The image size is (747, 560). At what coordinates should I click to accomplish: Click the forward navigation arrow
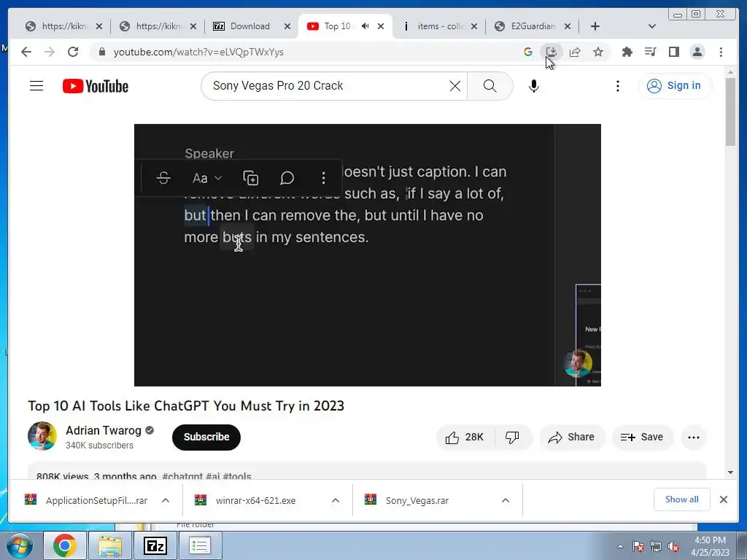click(x=50, y=52)
